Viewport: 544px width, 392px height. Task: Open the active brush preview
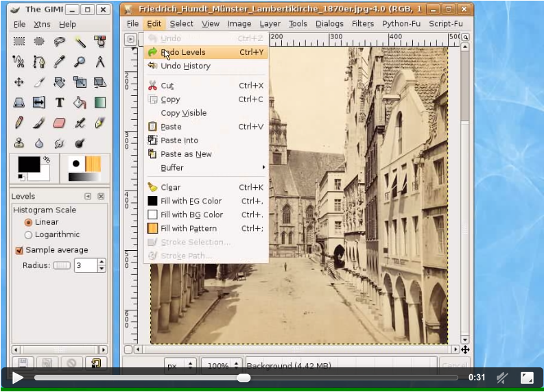[76, 164]
